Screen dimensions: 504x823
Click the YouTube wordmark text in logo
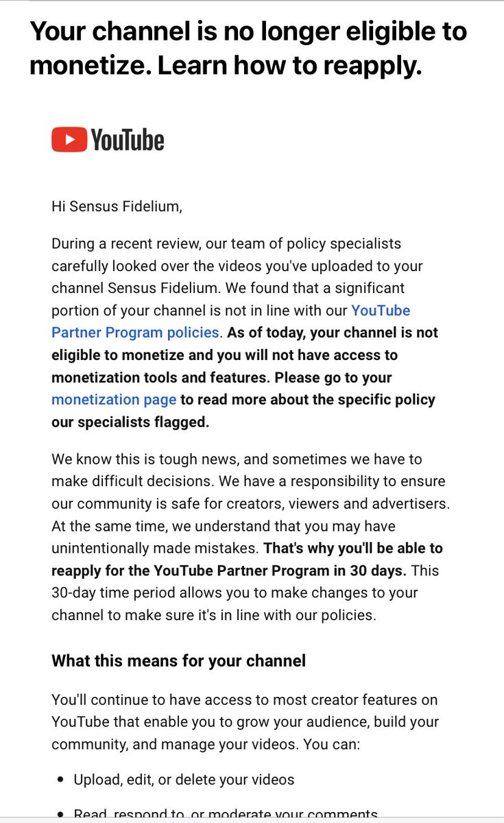pos(128,141)
